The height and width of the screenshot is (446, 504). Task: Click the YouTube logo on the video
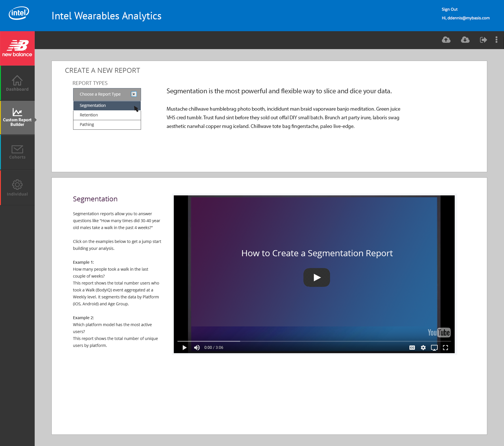(439, 332)
